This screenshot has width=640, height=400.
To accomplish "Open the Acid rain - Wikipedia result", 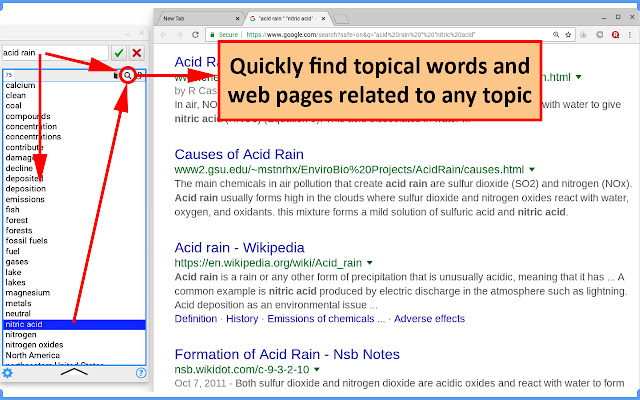I will tap(239, 248).
